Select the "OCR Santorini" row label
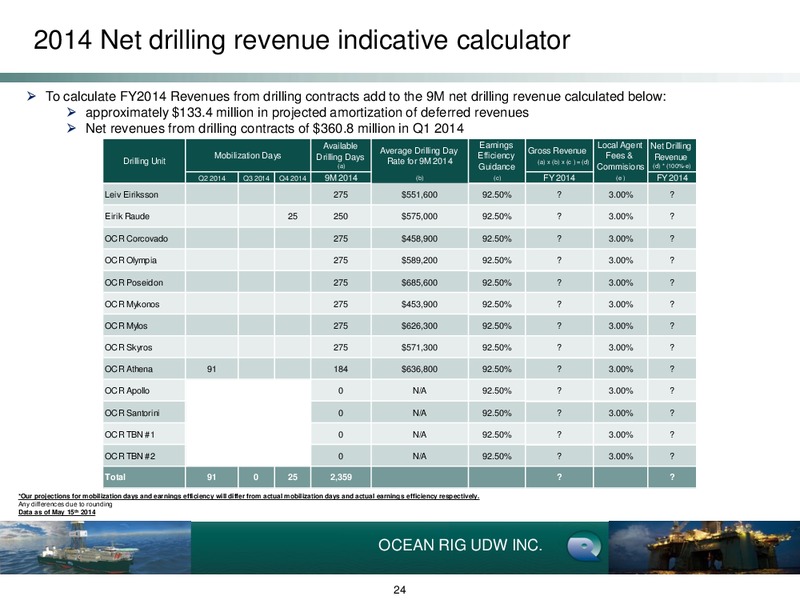This screenshot has height=600, width=800. pyautogui.click(x=132, y=413)
